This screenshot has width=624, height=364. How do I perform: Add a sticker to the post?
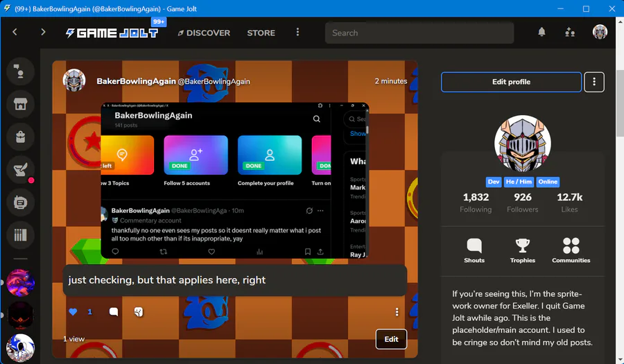139,312
